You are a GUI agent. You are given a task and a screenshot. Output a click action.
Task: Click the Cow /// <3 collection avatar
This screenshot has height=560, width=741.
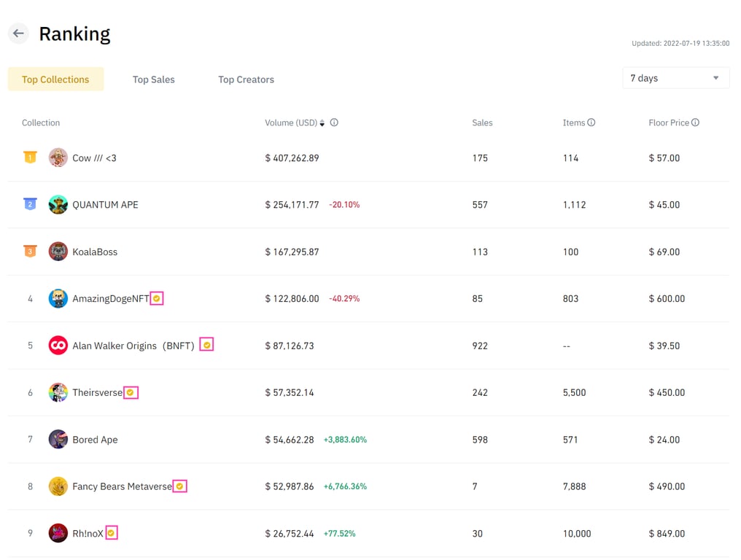pos(58,157)
